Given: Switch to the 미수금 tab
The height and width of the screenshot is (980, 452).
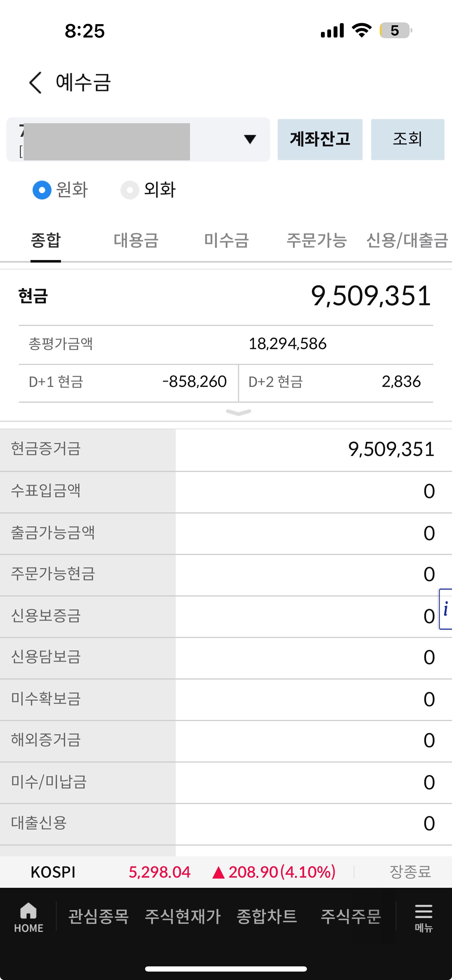Looking at the screenshot, I should (x=226, y=240).
